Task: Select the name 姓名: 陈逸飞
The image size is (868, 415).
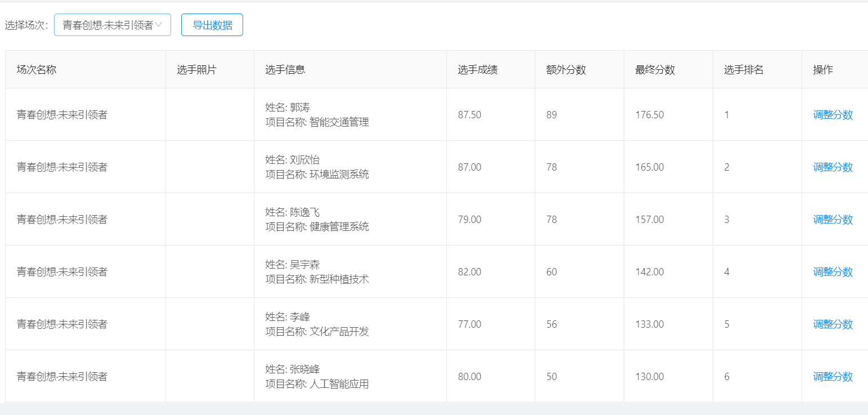Action: [293, 212]
